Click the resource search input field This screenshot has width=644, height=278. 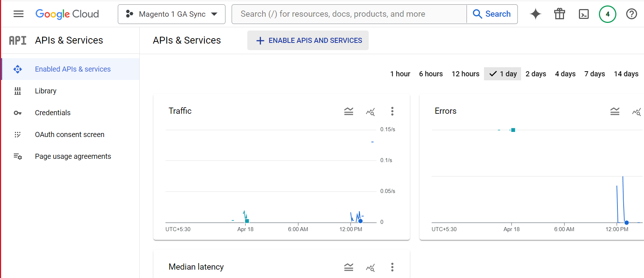pyautogui.click(x=349, y=14)
